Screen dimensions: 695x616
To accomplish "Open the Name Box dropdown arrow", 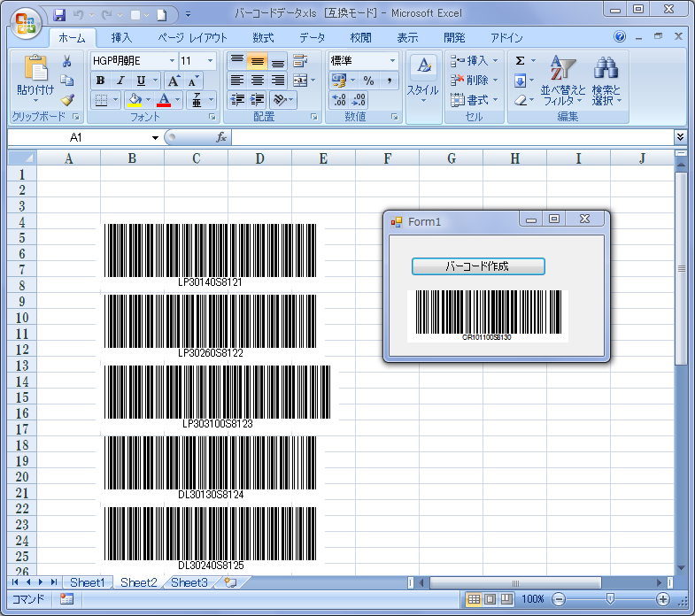I will [155, 138].
